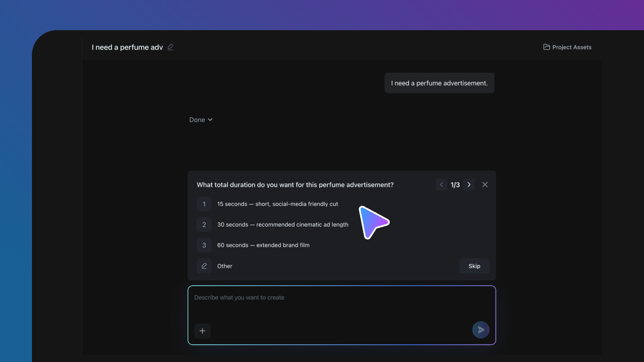Screen dimensions: 644x362
Task: Click the pencil icon next to Other
Action: pos(204,266)
